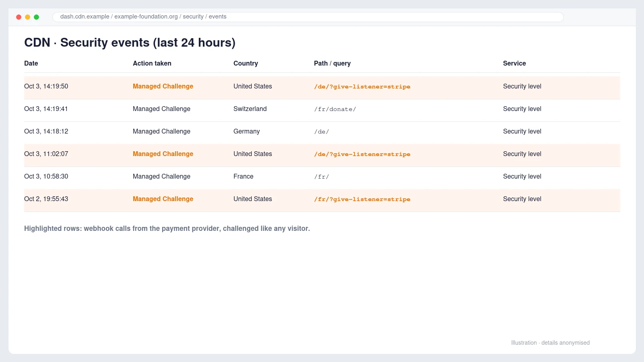Click Security level in the France row
The height and width of the screenshot is (362, 644).
522,176
